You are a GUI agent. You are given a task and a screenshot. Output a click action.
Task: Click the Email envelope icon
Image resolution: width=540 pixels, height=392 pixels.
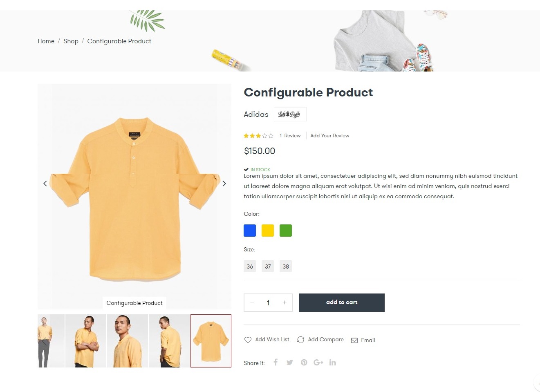coord(354,340)
